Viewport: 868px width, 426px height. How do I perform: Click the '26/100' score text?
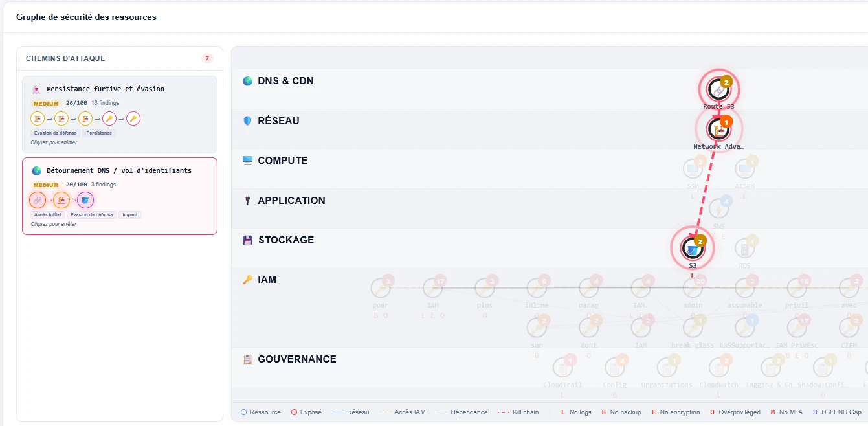click(76, 103)
